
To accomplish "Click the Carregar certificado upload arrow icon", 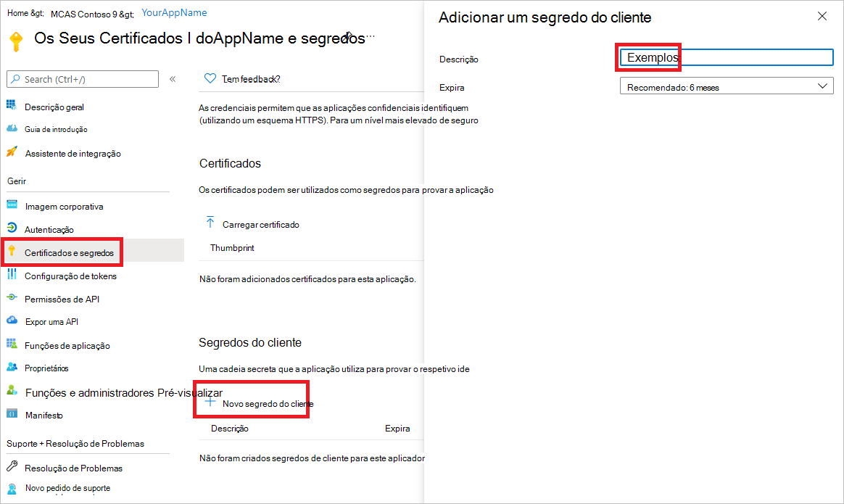I will pos(210,223).
